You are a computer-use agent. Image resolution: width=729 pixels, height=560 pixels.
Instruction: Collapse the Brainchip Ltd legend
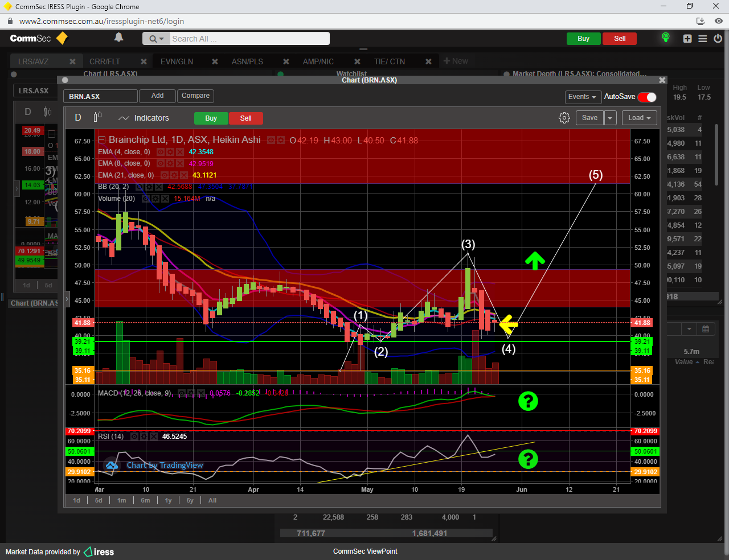click(x=102, y=140)
